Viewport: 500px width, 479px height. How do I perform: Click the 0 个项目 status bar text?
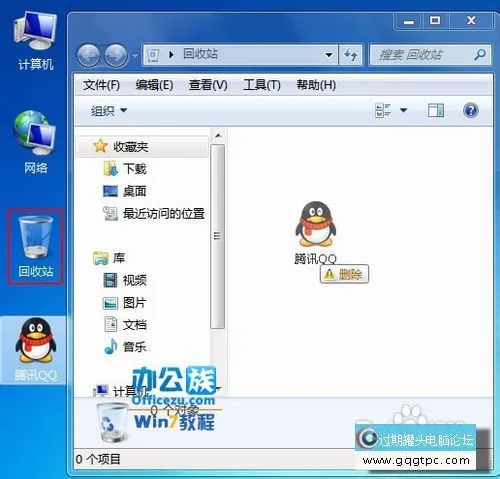[98, 459]
